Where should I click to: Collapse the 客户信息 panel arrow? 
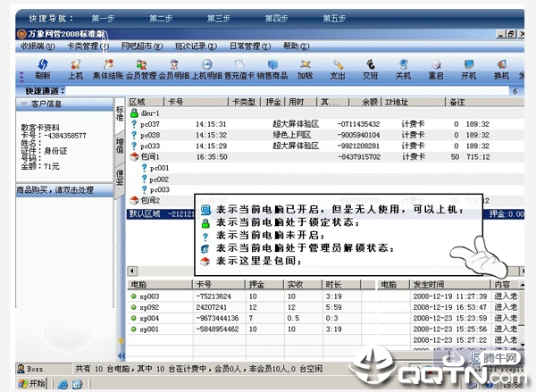[x=24, y=104]
